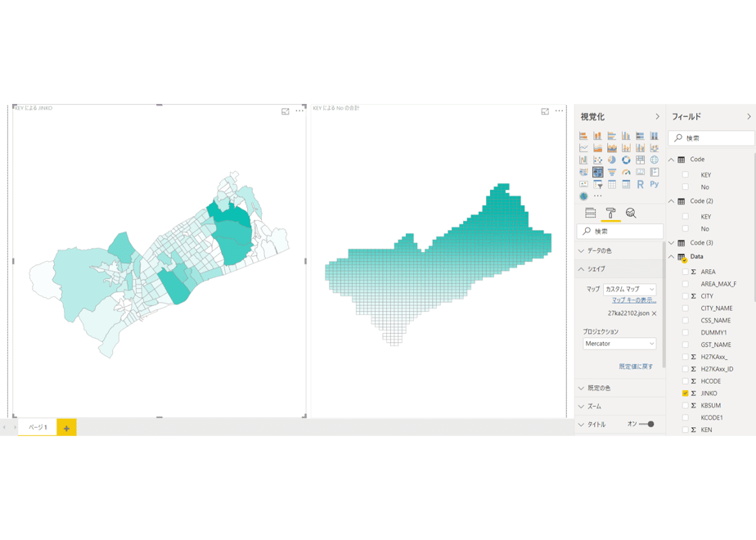Select the filled map visual
This screenshot has height=540, width=756.
[583, 172]
